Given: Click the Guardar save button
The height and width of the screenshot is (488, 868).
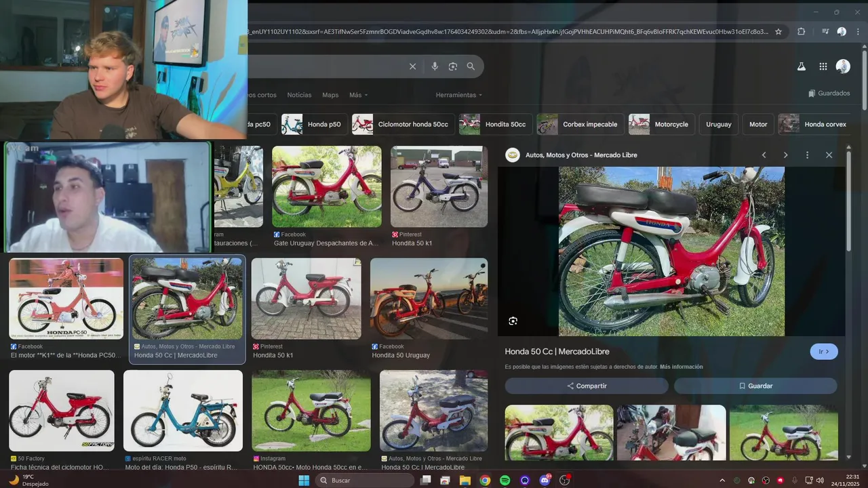Looking at the screenshot, I should coord(755,386).
